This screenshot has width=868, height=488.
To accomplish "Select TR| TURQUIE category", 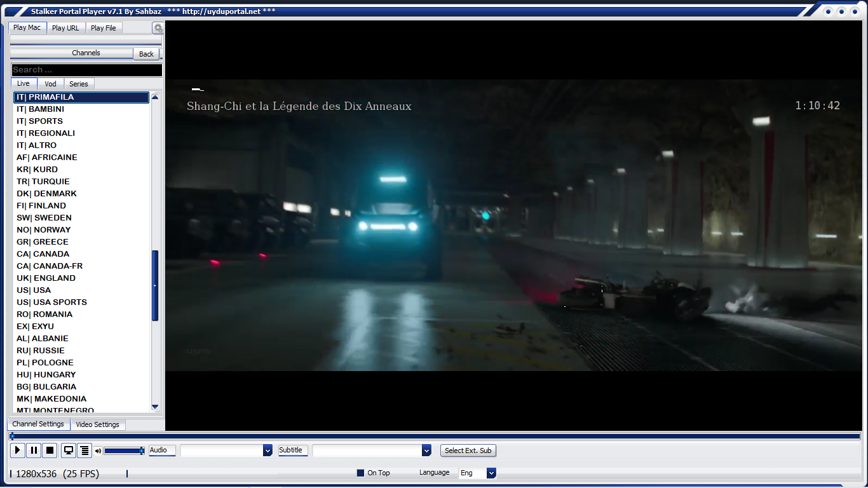I will pyautogui.click(x=81, y=182).
